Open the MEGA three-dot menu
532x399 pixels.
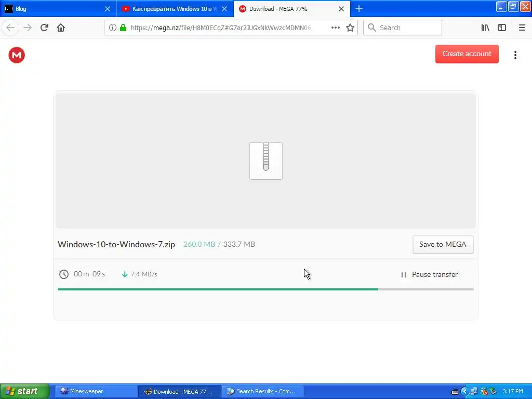(x=515, y=55)
